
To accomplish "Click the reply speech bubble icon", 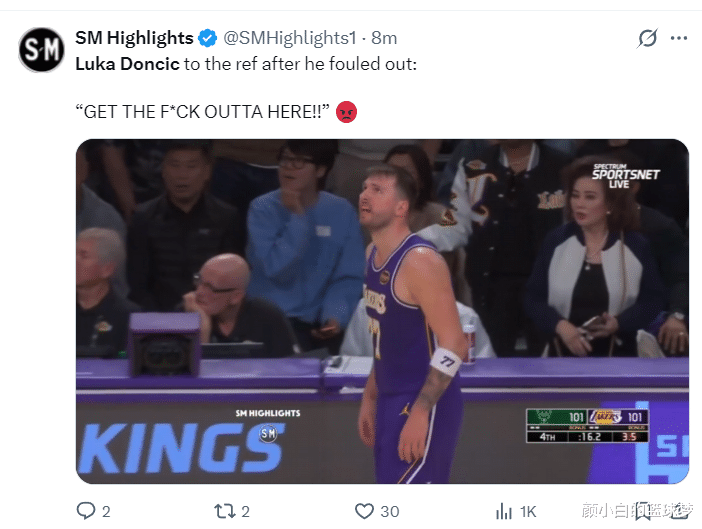I will 86,511.
